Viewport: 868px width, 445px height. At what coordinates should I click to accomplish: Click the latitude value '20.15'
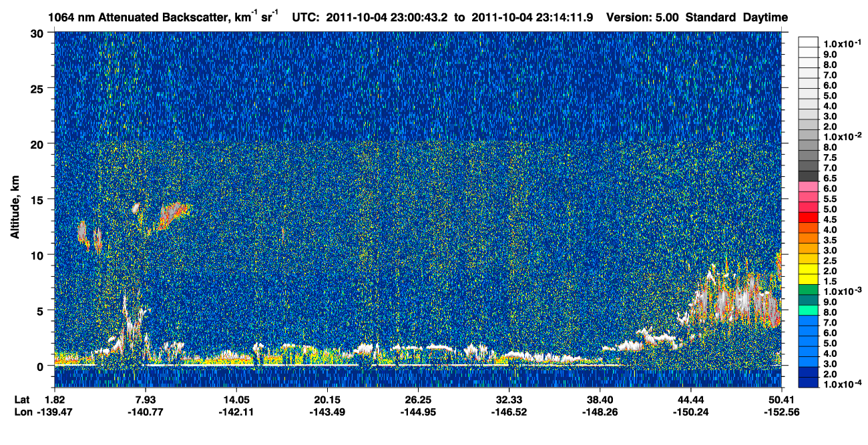click(327, 399)
